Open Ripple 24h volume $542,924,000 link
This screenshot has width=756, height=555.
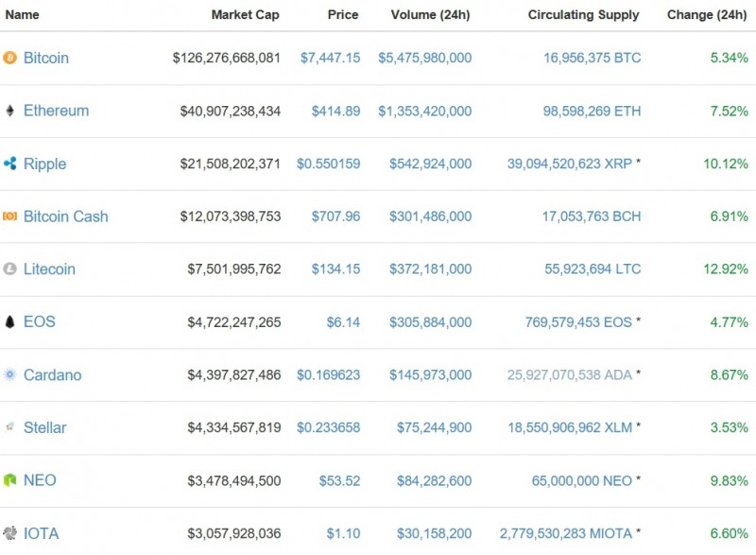(430, 164)
